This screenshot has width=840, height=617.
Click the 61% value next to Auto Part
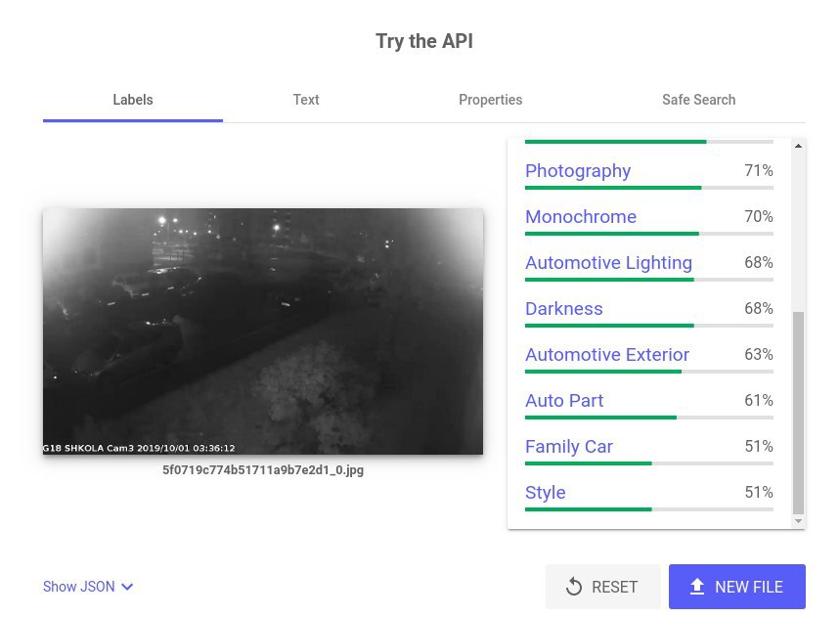759,400
